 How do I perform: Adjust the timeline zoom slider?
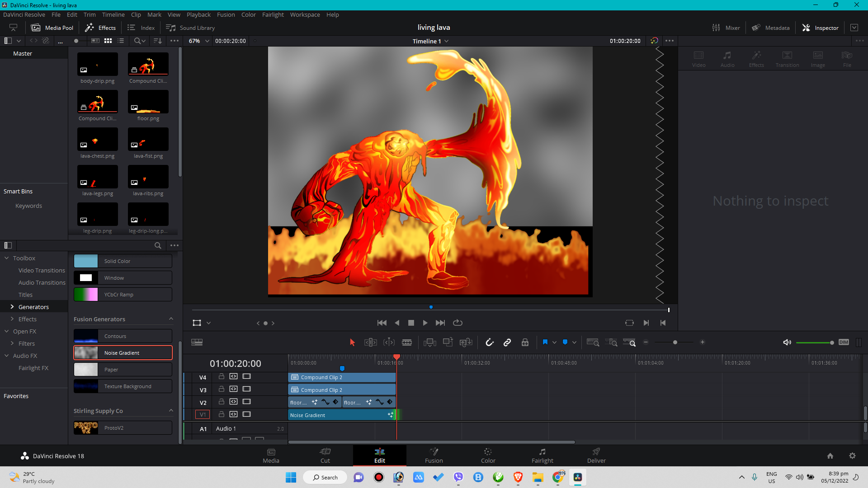coord(675,343)
